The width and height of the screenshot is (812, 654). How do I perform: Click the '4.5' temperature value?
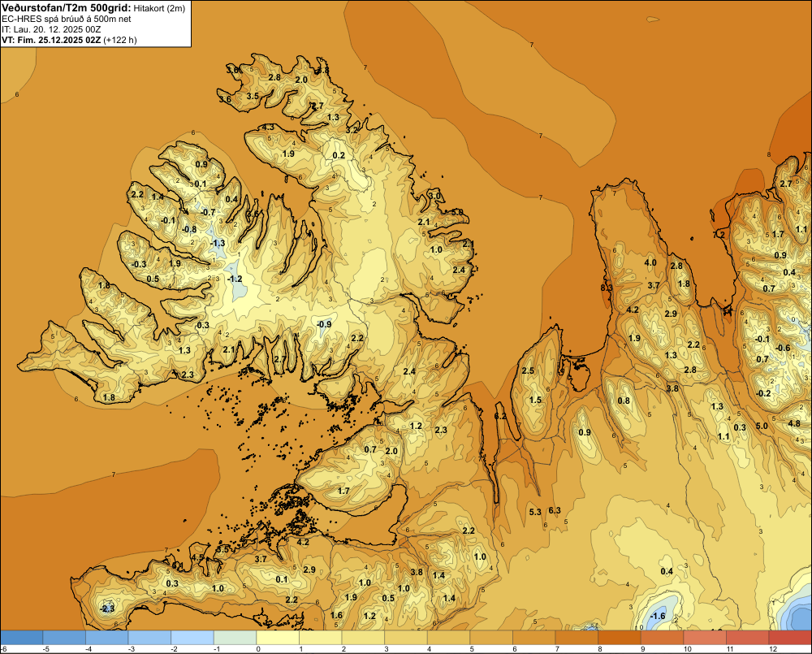pyautogui.click(x=198, y=557)
